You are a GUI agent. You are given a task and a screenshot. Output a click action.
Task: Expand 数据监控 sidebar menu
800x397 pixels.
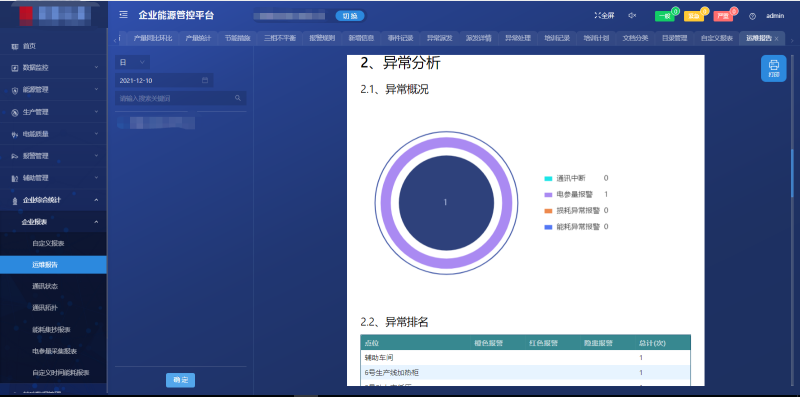53,67
